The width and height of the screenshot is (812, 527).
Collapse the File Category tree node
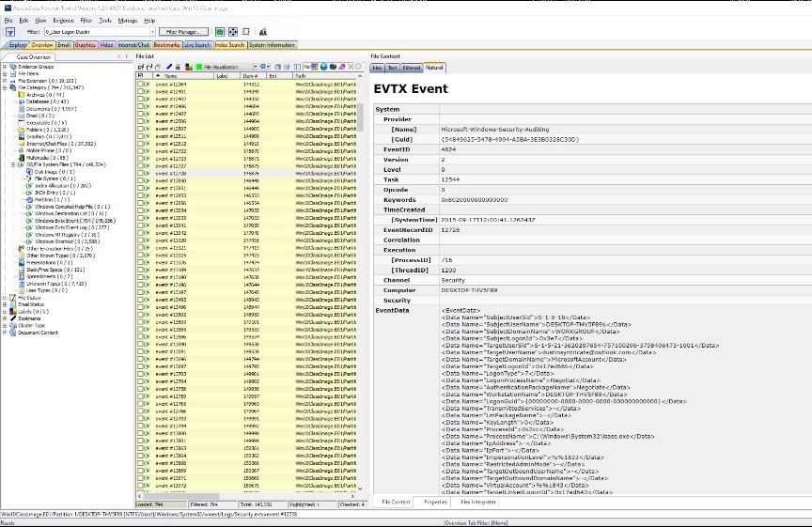coord(5,88)
